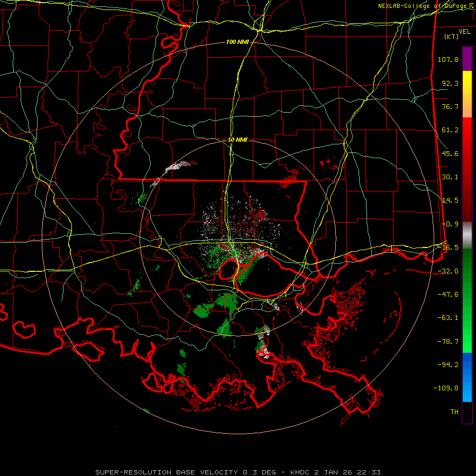Click the purple top segment of velocity scale
The height and width of the screenshot is (476, 476).
pos(467,59)
